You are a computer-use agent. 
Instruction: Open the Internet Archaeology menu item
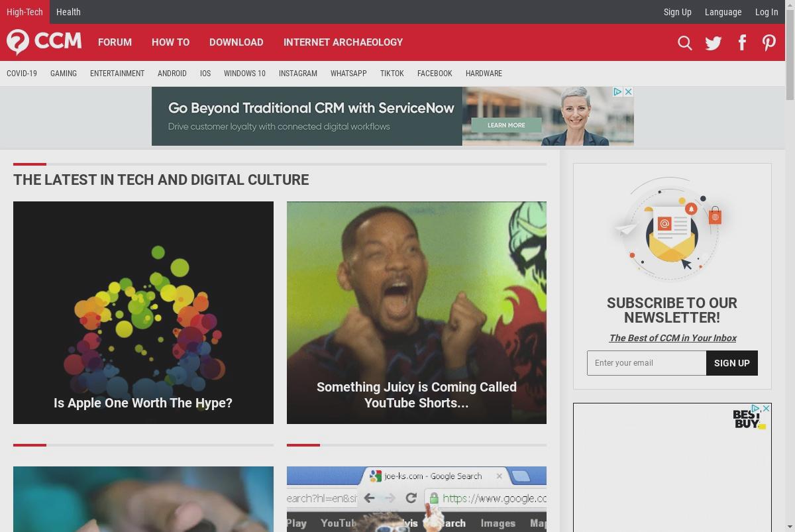tap(343, 42)
